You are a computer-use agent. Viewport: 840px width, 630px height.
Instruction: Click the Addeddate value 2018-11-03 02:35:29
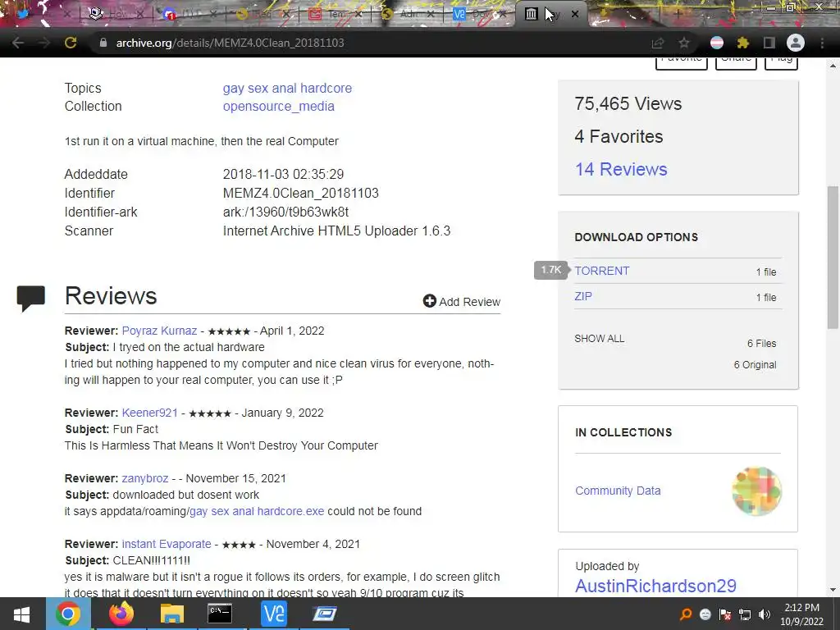pos(283,174)
